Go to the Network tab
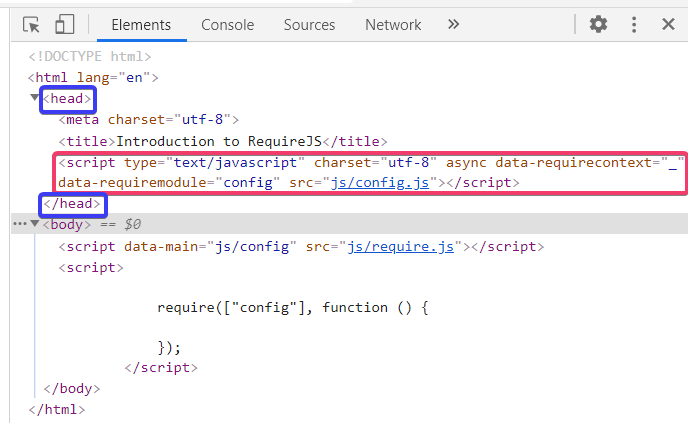Screen dimensions: 688x423 393,25
